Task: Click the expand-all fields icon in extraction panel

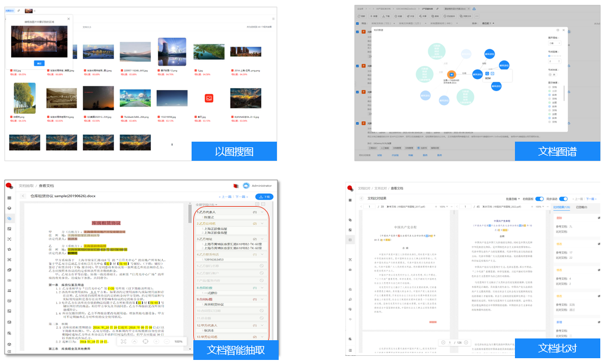Action: click(257, 204)
